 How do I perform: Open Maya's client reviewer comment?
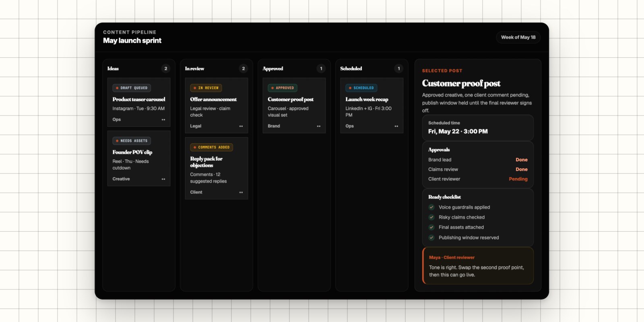click(x=478, y=266)
